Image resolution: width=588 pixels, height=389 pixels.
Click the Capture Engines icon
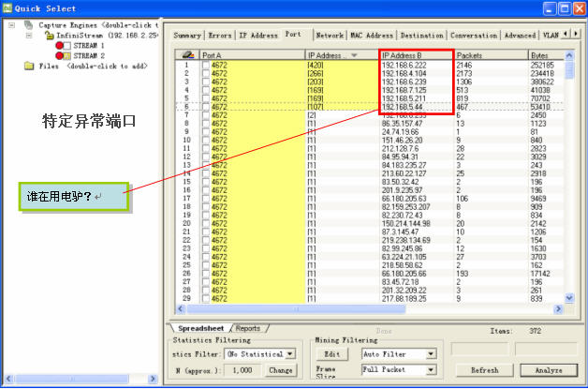(29, 24)
